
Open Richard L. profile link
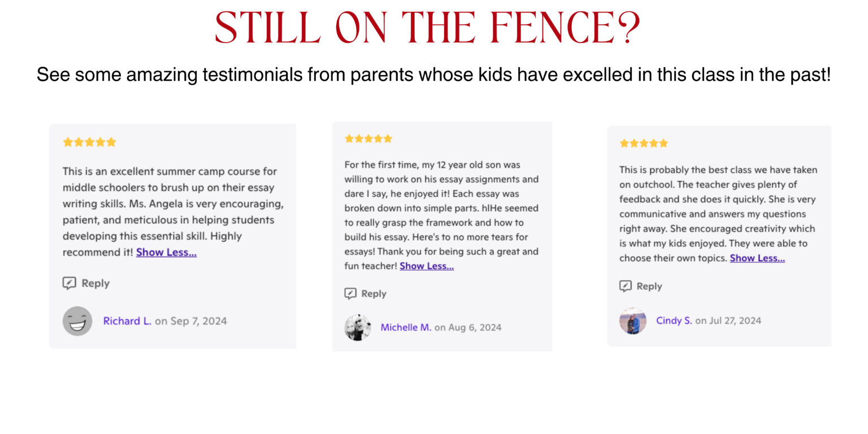click(x=127, y=321)
